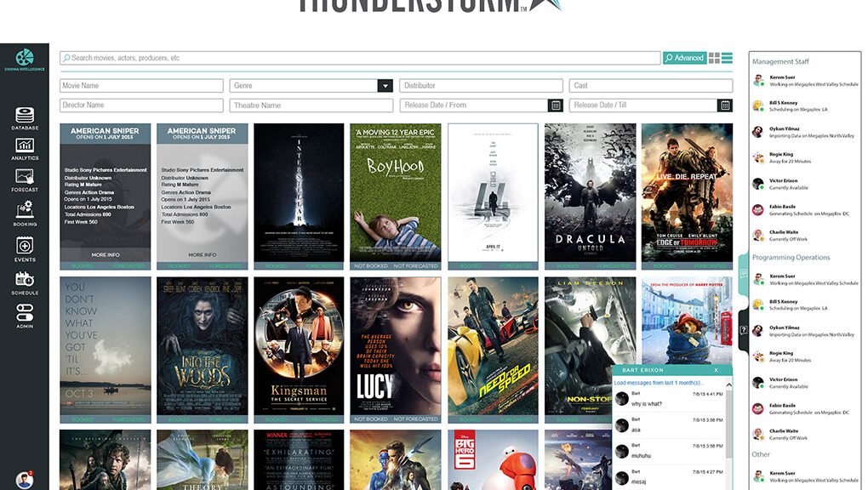Select the Boyhood movie poster
The width and height of the screenshot is (868, 490).
click(395, 193)
